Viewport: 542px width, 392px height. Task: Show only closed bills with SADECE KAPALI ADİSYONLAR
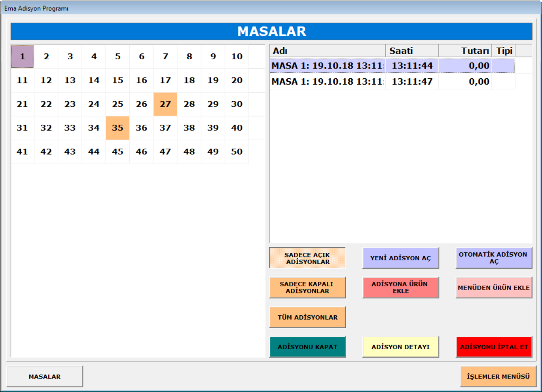pyautogui.click(x=307, y=288)
